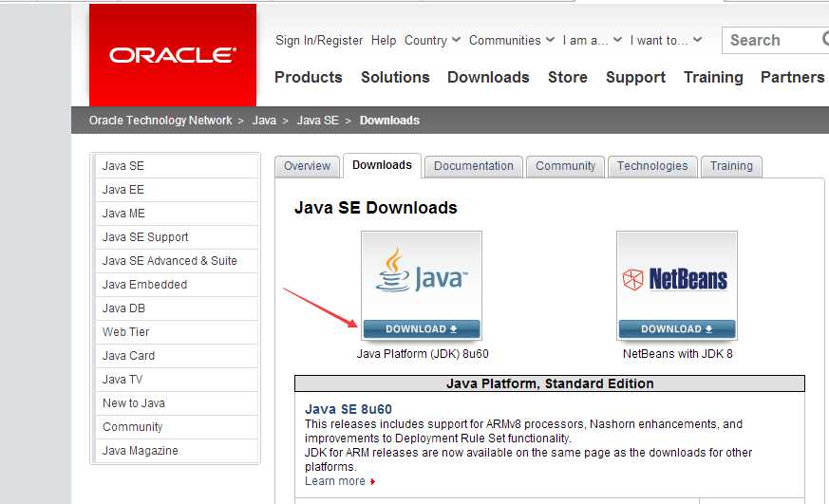Click the Java SE Downloads heading

click(375, 208)
